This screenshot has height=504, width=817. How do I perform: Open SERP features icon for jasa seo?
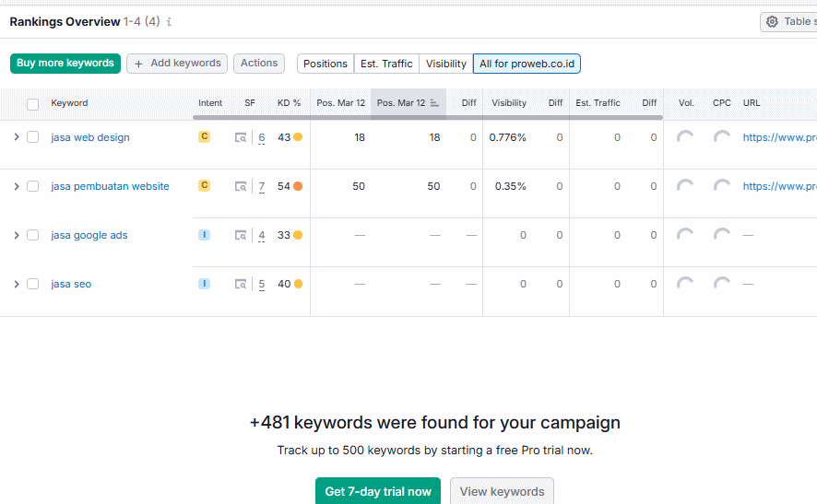(241, 285)
